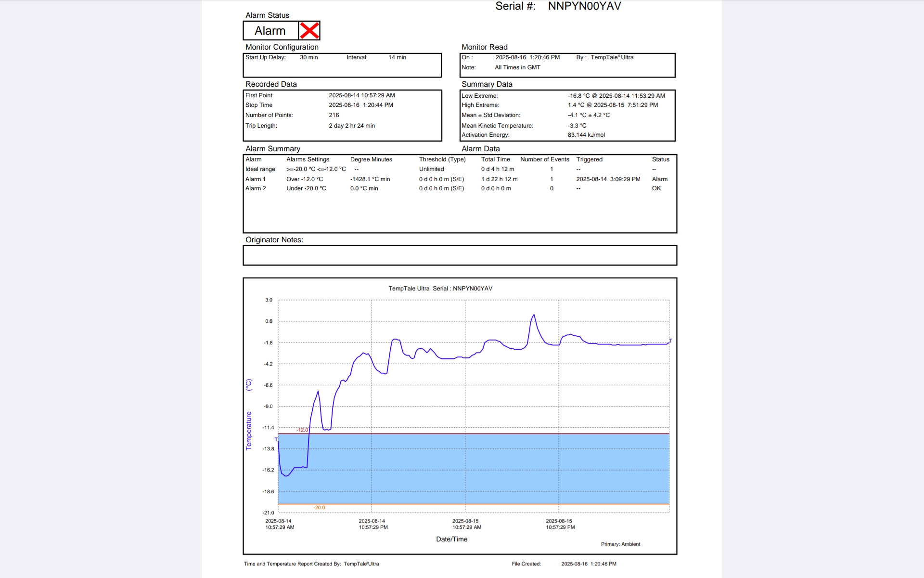924x578 pixels.
Task: Click the Alarm status label box
Action: tap(270, 31)
